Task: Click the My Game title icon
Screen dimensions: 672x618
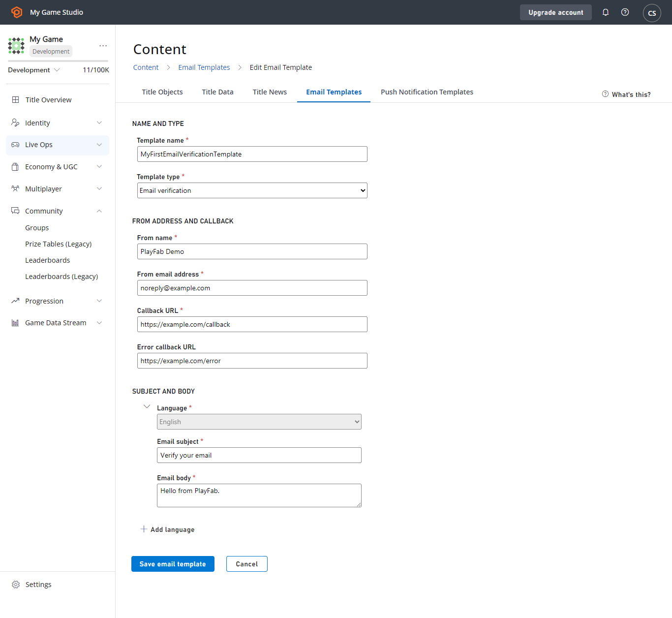Action: click(x=16, y=46)
